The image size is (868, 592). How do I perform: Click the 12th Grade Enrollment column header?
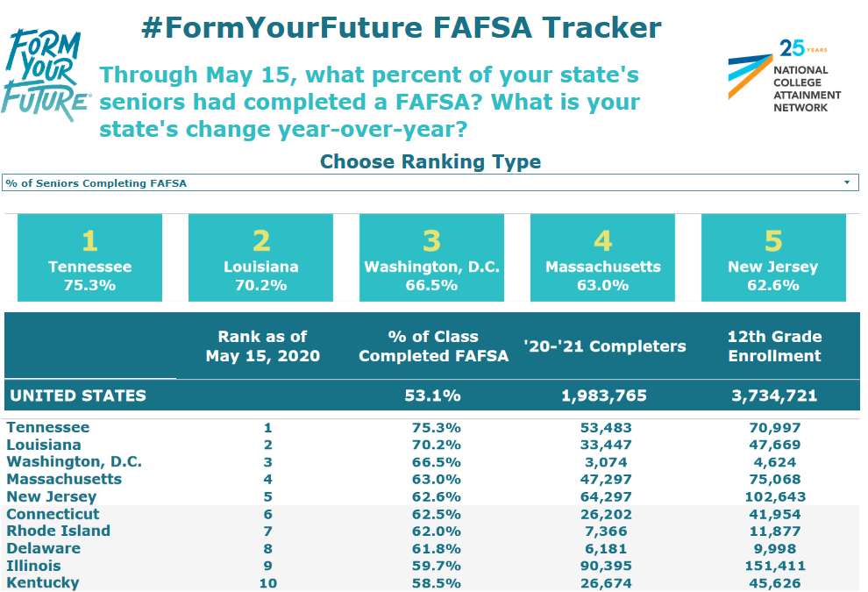pyautogui.click(x=774, y=346)
